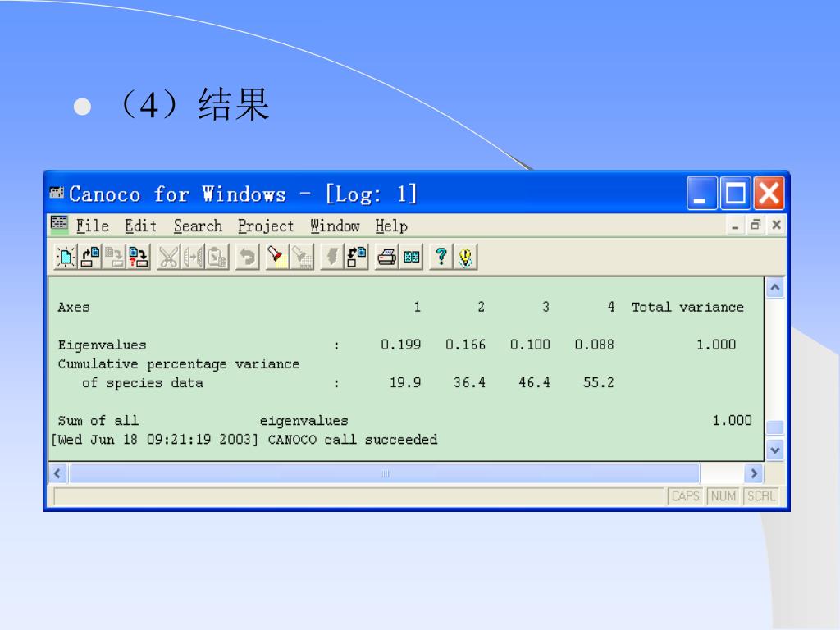The image size is (840, 630).
Task: Click the Open project icon with upward arrow
Action: tap(90, 257)
